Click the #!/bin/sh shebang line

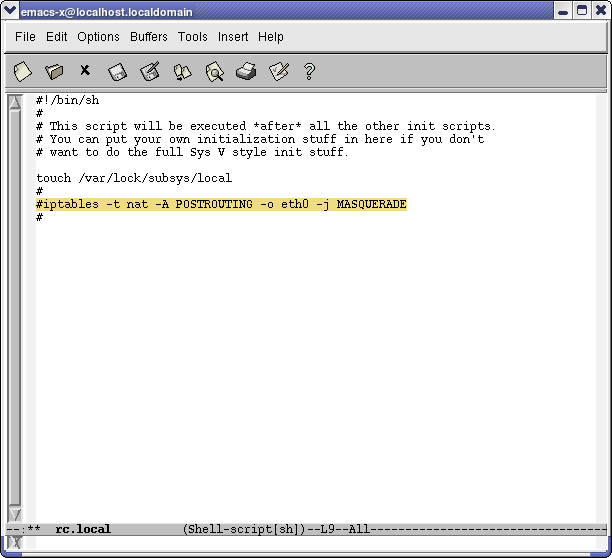point(68,100)
